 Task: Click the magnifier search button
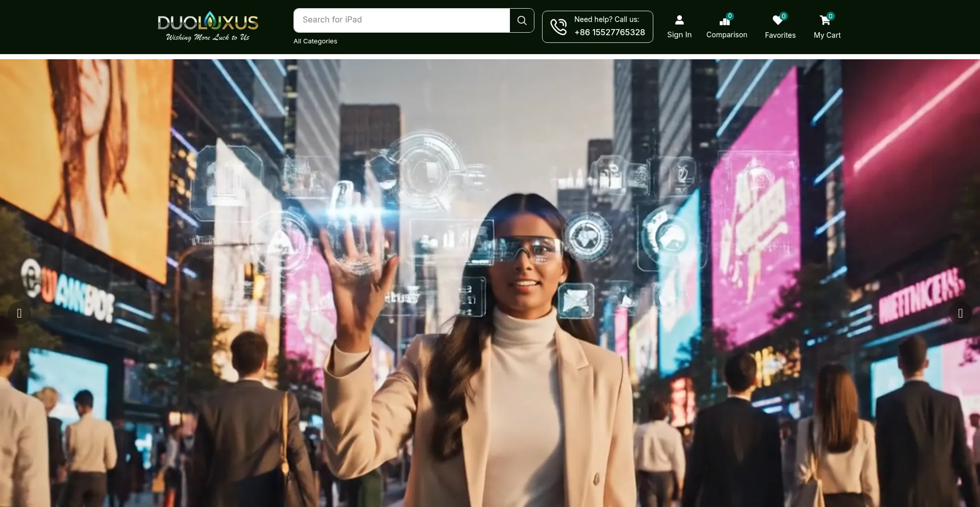tap(522, 20)
